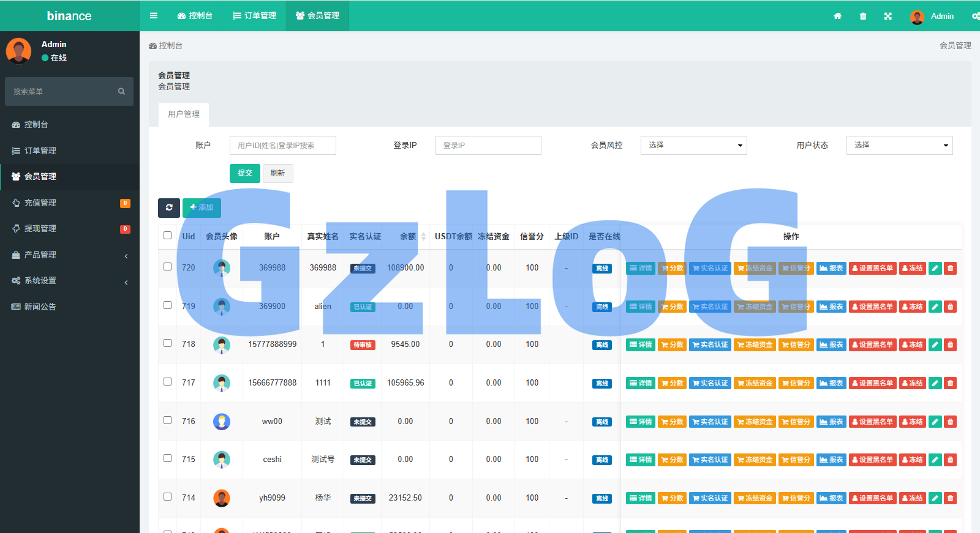Check the row checkbox for Uid 714

(x=167, y=497)
